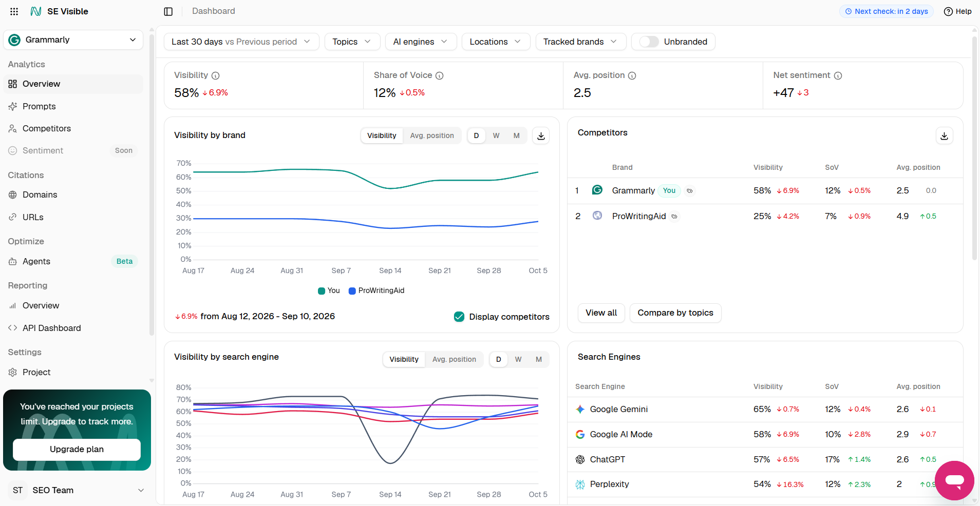Click the Net sentiment info icon
The height and width of the screenshot is (506, 980).
click(x=838, y=75)
